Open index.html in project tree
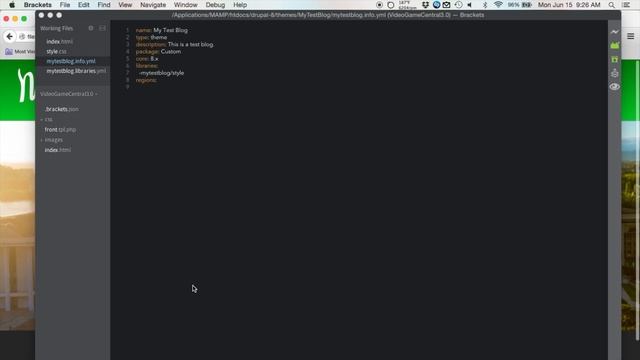This screenshot has height=360, width=640. 58,150
